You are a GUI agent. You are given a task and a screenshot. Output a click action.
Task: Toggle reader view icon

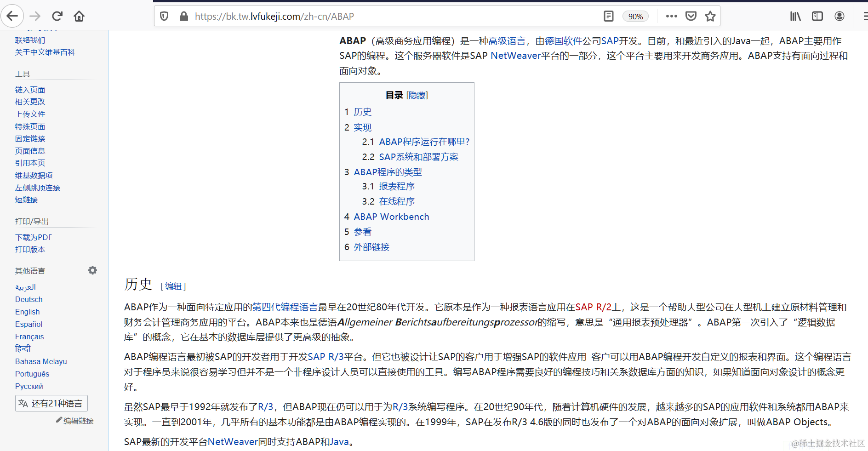(x=609, y=17)
